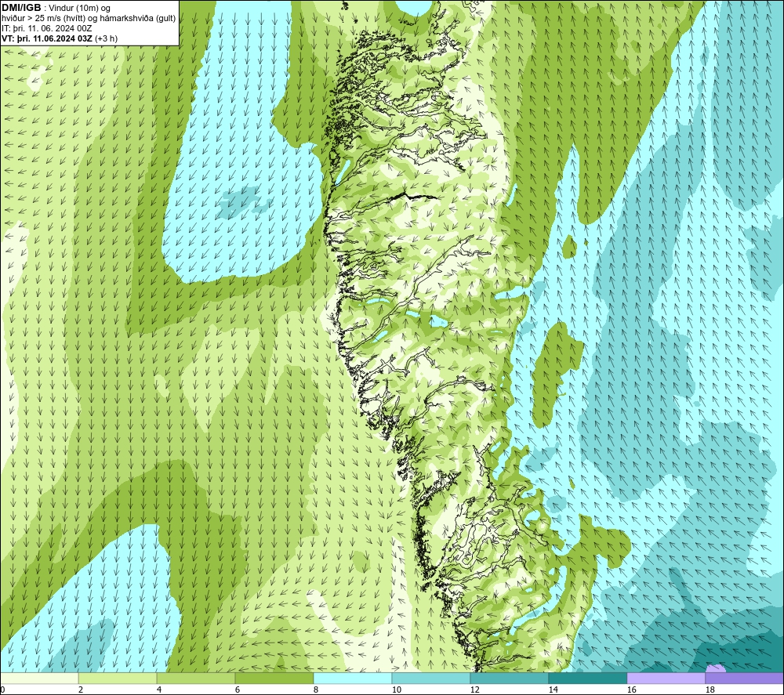Viewport: 784px width, 695px height.
Task: Click the 16–18 m/s lavender legend swatch
Action: [666, 678]
